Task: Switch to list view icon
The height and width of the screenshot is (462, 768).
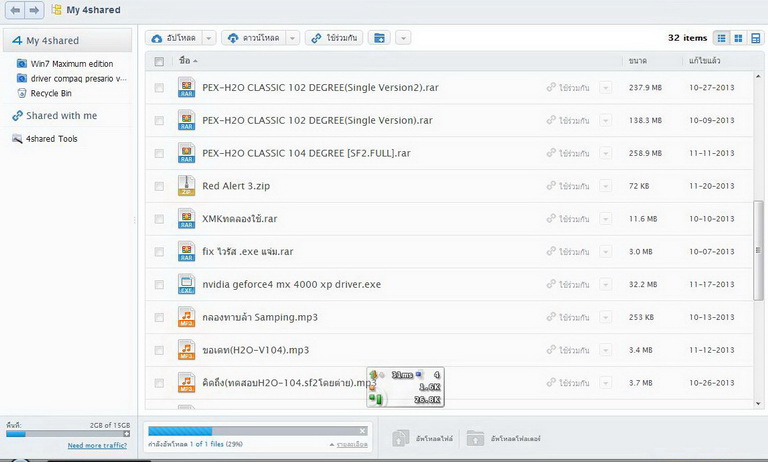Action: (x=721, y=38)
